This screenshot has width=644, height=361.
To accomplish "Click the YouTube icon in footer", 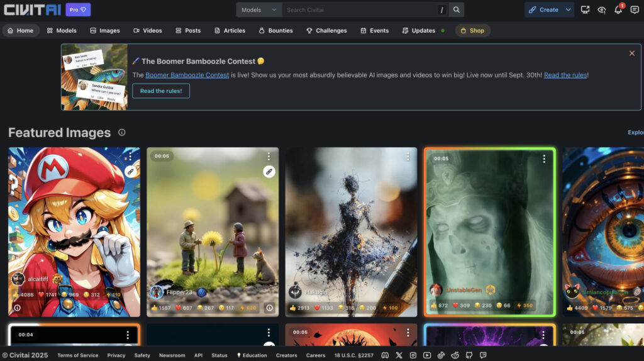I will 427,355.
